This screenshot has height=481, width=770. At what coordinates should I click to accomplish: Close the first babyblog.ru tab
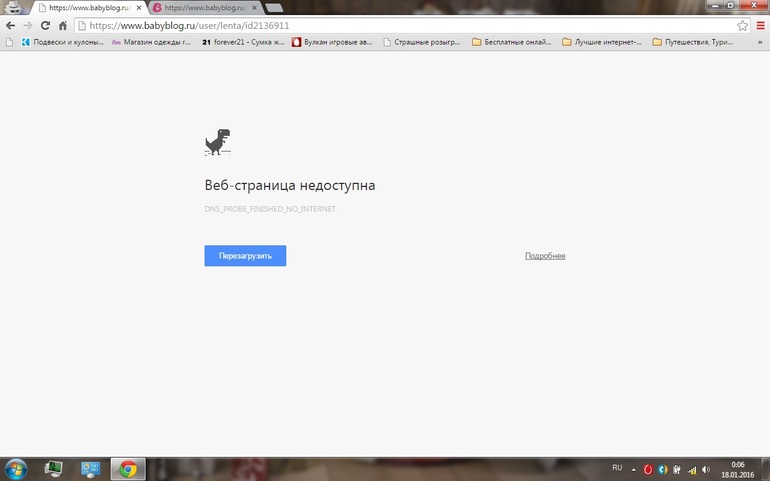139,8
